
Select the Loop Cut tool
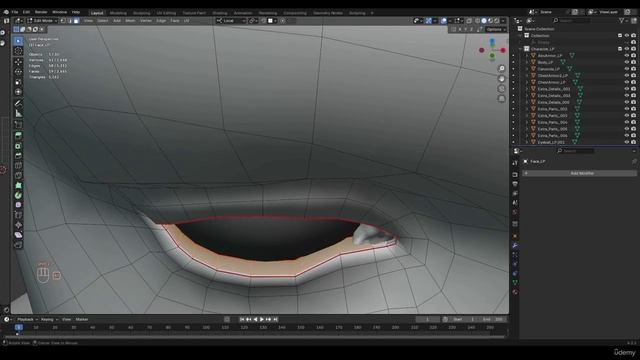[18, 165]
